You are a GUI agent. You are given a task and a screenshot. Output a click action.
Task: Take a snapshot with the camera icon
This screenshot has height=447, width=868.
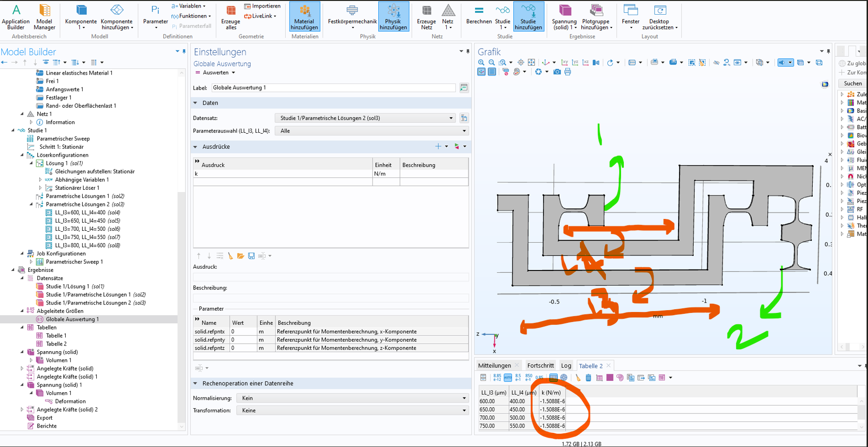557,72
